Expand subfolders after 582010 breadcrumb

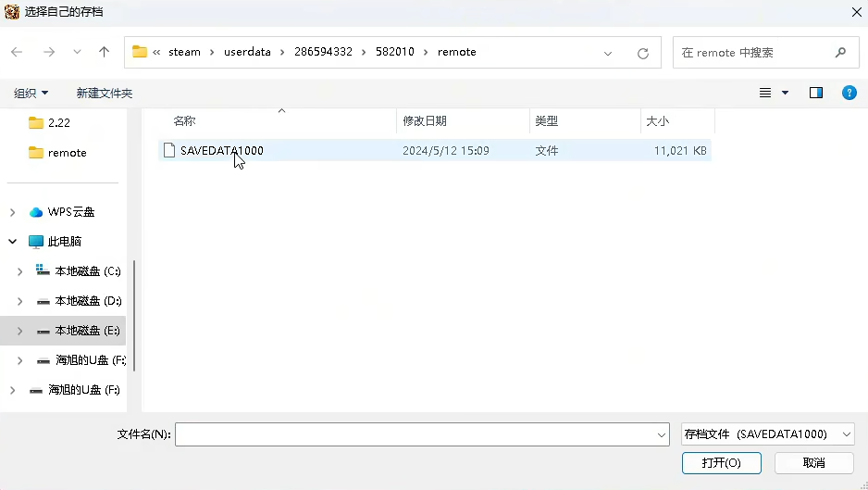426,52
